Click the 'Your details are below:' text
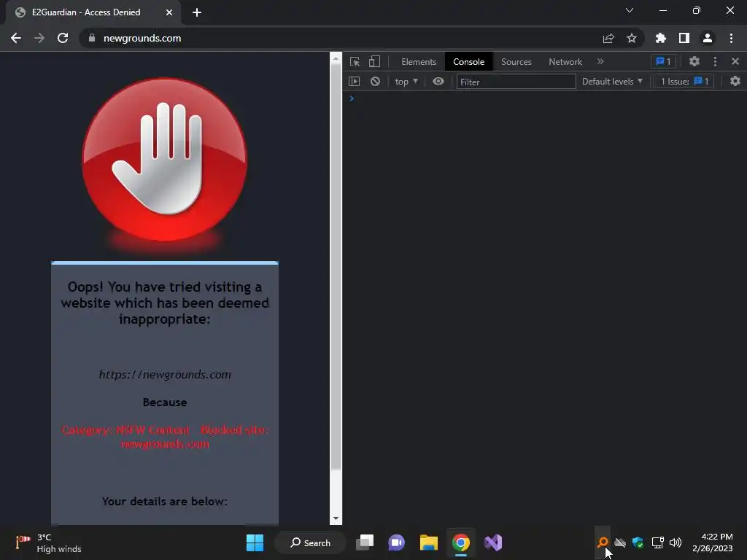 coord(165,502)
